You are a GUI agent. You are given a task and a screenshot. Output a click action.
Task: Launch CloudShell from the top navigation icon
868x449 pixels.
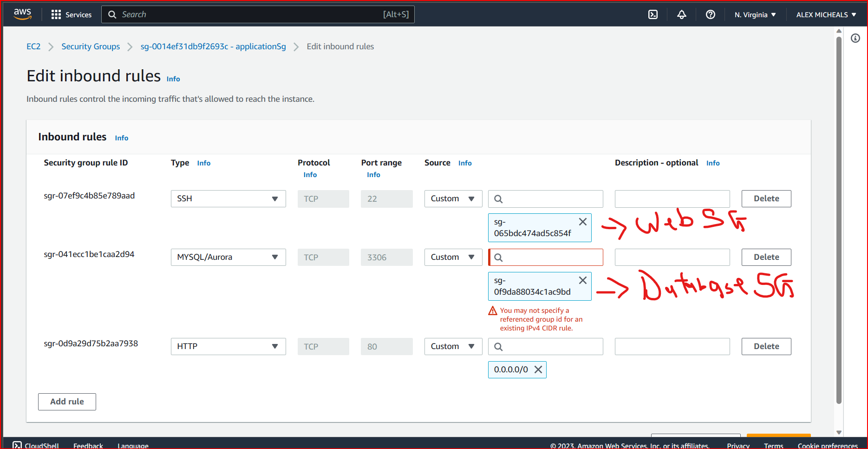pos(653,14)
